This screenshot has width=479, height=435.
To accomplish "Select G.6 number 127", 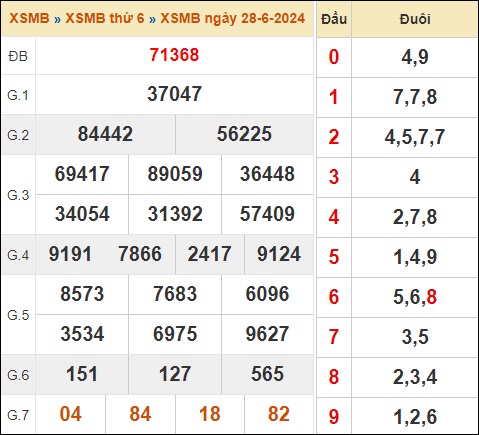I will coord(175,374).
